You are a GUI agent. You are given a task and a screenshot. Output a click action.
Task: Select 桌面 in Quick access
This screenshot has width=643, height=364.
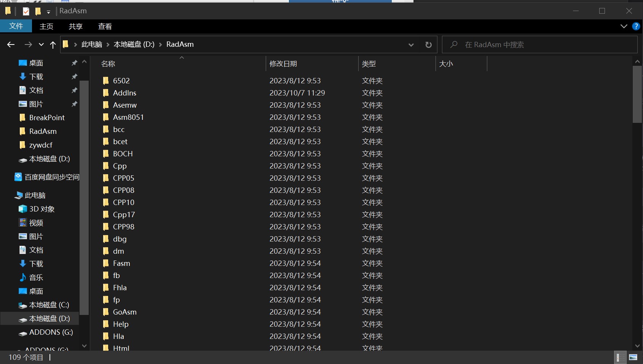[x=36, y=63]
